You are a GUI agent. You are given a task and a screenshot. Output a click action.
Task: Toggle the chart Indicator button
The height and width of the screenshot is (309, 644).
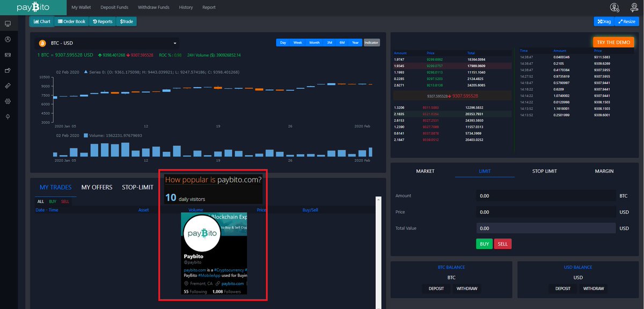(x=371, y=42)
